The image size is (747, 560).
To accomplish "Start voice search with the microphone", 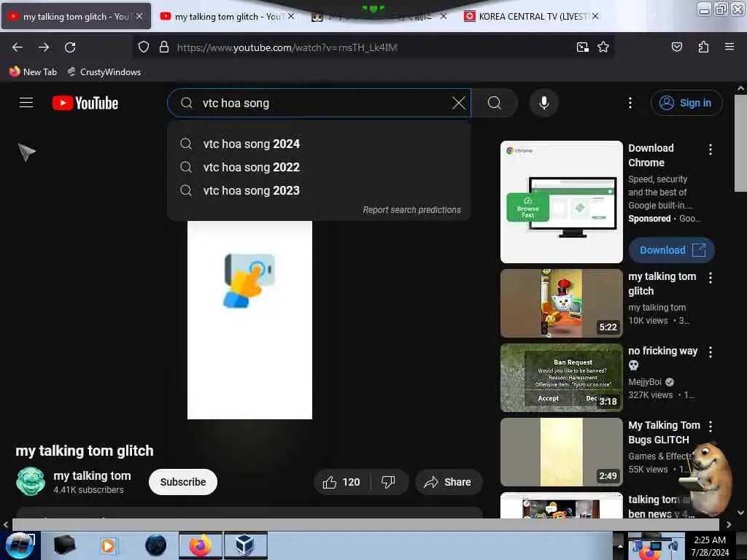I will (543, 103).
